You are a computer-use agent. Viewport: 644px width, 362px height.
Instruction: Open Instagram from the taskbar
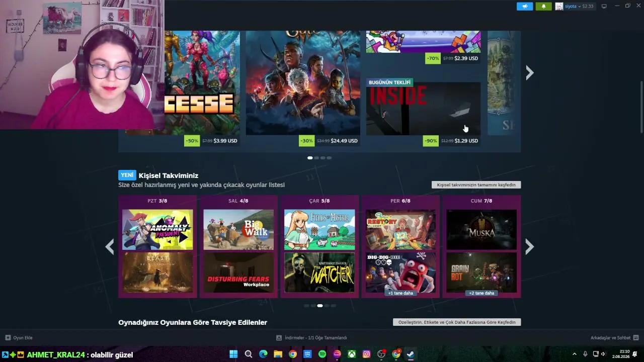click(367, 354)
